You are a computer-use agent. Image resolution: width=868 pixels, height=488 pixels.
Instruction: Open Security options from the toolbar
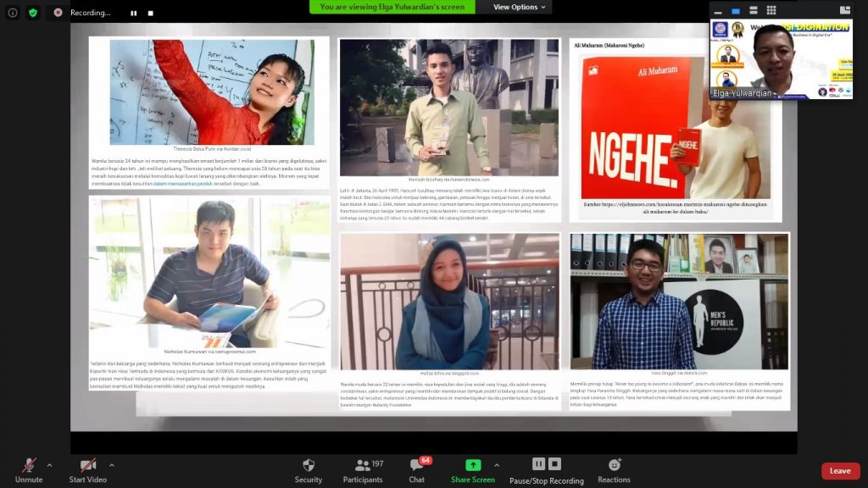[308, 469]
